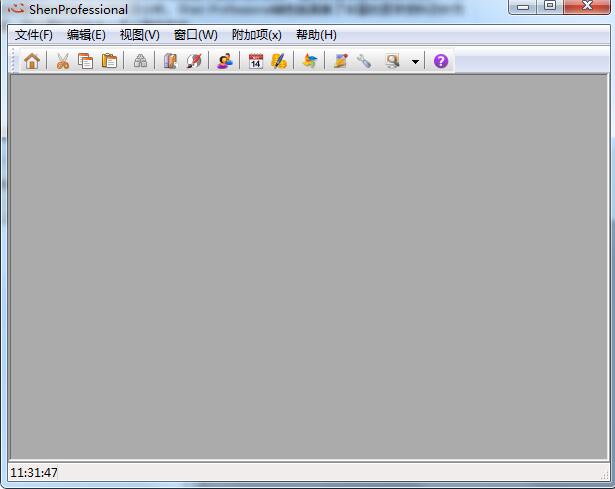Open the calendar icon showing 14
Screen dimensions: 615x489
[255, 61]
